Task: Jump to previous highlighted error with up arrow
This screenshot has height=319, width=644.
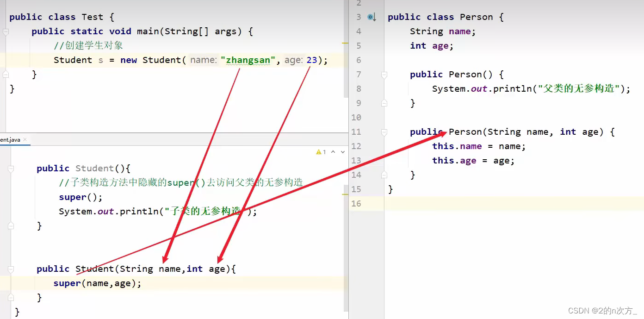Action: pyautogui.click(x=333, y=152)
